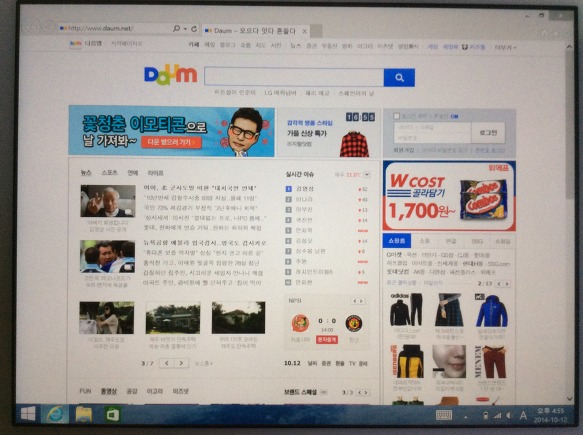Click the address bar search magnifier icon
Screen dimensions: 583x435
177,29
